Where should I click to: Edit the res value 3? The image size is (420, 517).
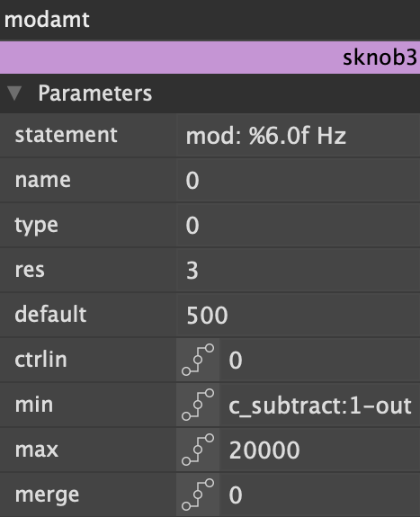tap(299, 270)
